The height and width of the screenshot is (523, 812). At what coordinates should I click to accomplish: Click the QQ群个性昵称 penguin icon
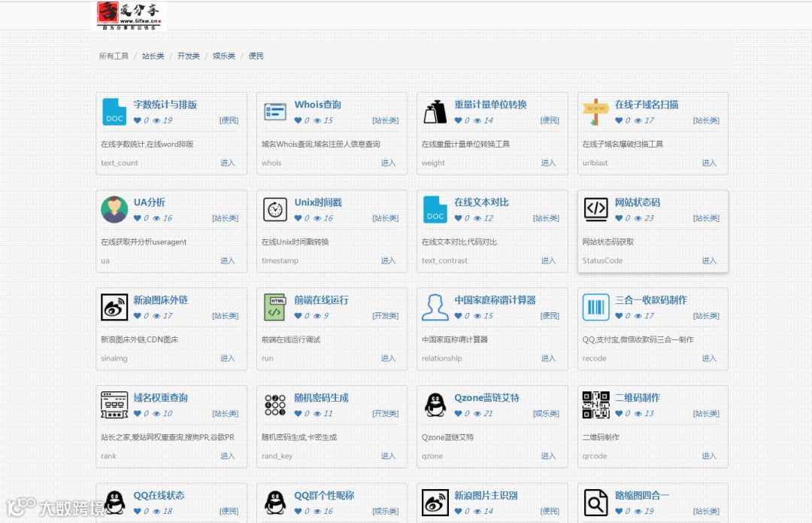click(275, 502)
